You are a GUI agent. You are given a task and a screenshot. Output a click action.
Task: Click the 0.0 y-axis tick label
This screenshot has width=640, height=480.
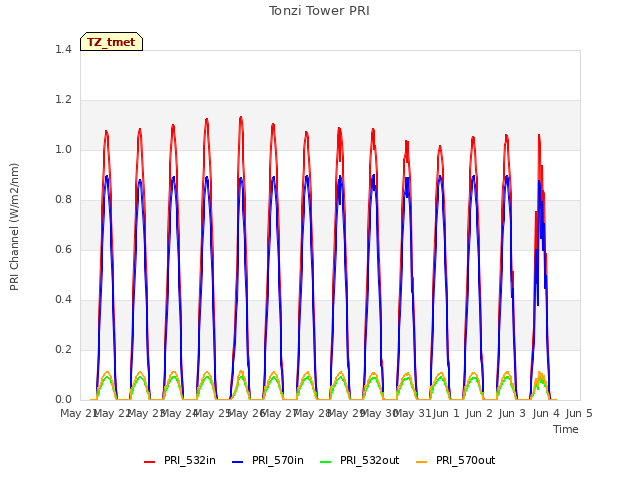pyautogui.click(x=63, y=400)
